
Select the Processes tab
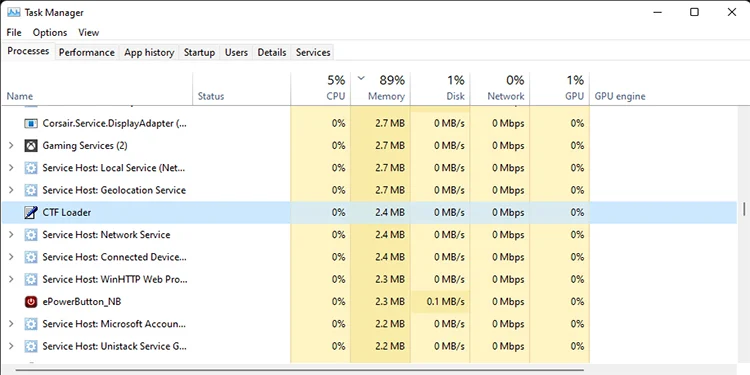(28, 51)
